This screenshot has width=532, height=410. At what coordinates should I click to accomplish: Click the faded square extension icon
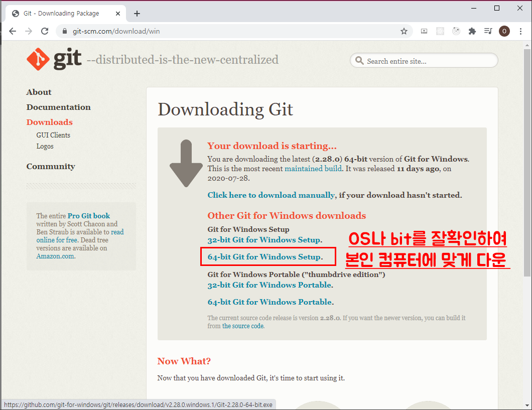(440, 31)
